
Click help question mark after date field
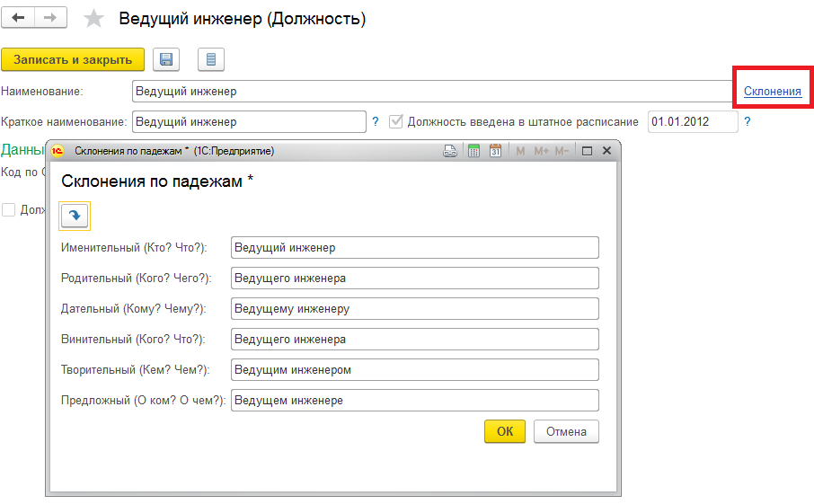point(747,121)
